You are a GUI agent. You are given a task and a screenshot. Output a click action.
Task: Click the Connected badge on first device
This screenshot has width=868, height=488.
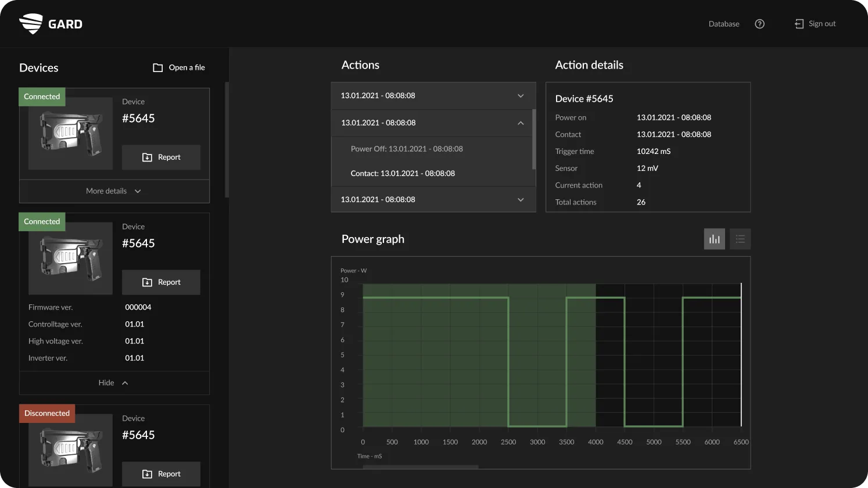[42, 96]
